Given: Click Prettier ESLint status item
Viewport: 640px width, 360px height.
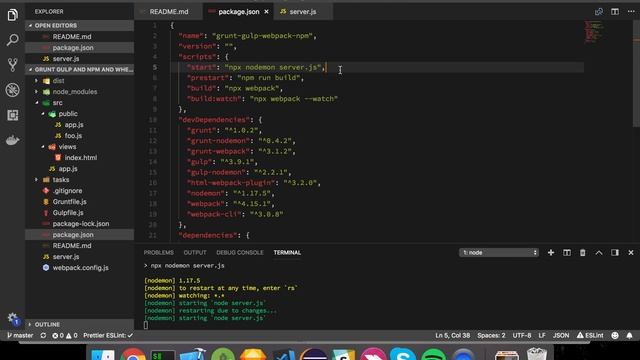Looking at the screenshot, I should (x=108, y=336).
